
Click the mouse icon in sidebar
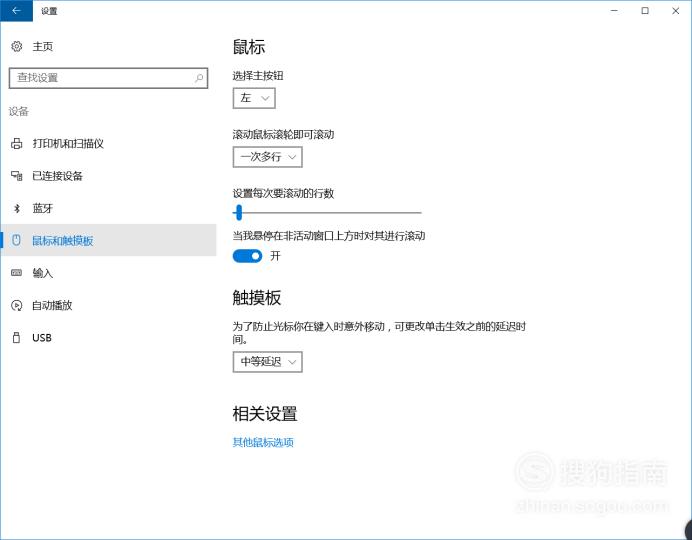[x=16, y=240]
